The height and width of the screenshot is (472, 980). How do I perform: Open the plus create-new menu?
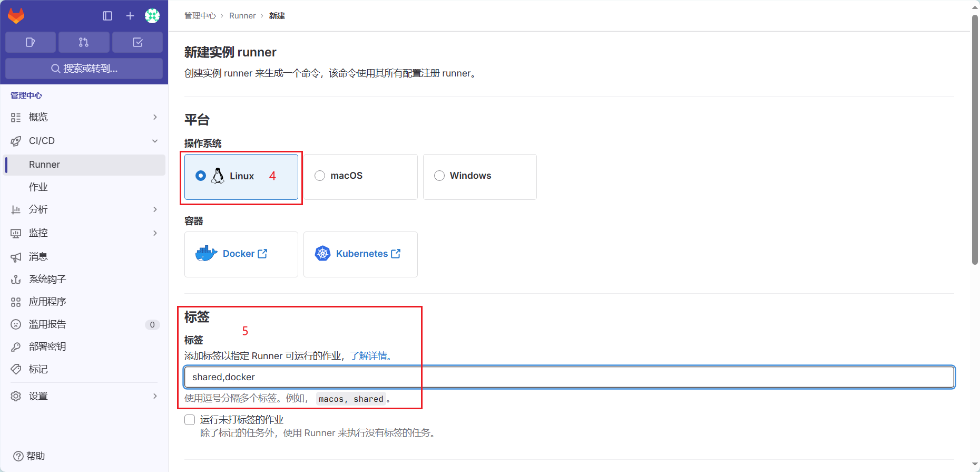click(130, 16)
